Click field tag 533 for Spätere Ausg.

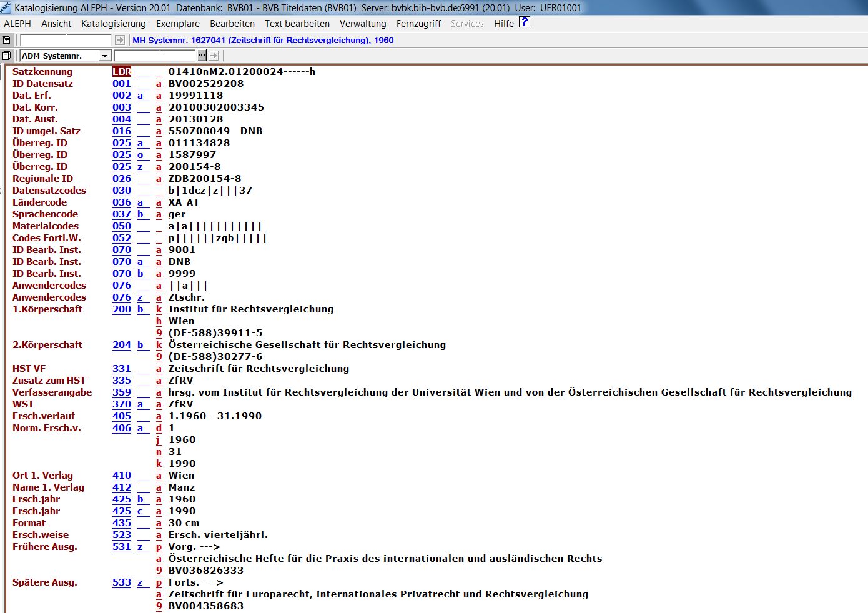tap(122, 582)
